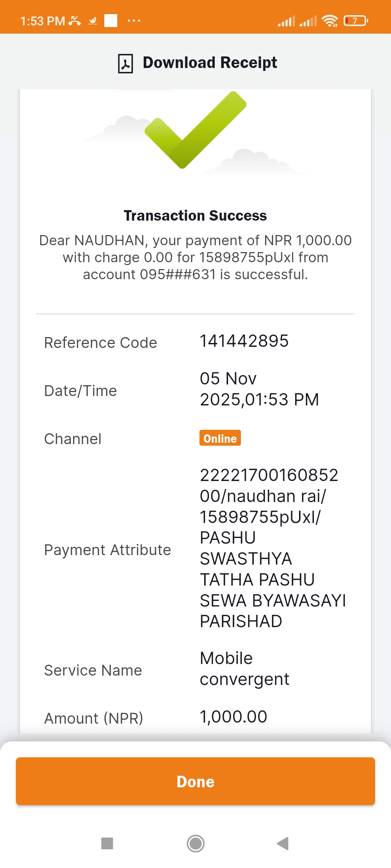391x868 pixels.
Task: Select the reference code 141442895
Action: 244,341
